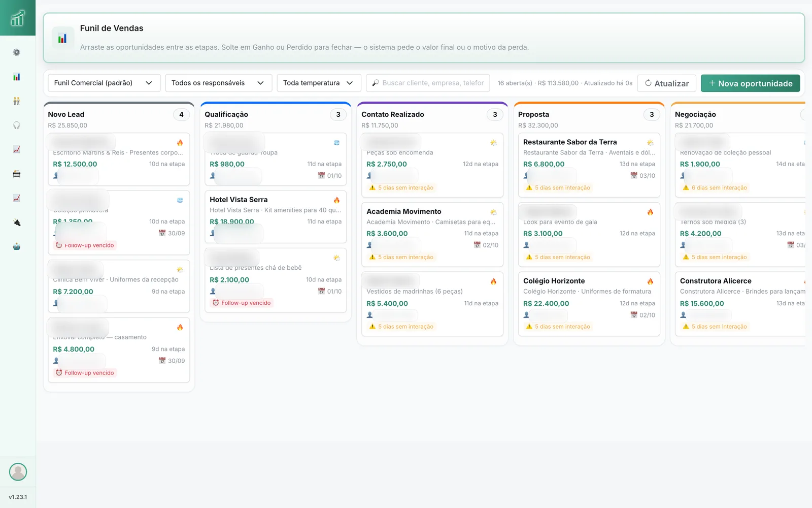Screen dimensions: 812x508
Task: Click Vestidos de madrinhas (6 peças) text
Action: pos(415,292)
